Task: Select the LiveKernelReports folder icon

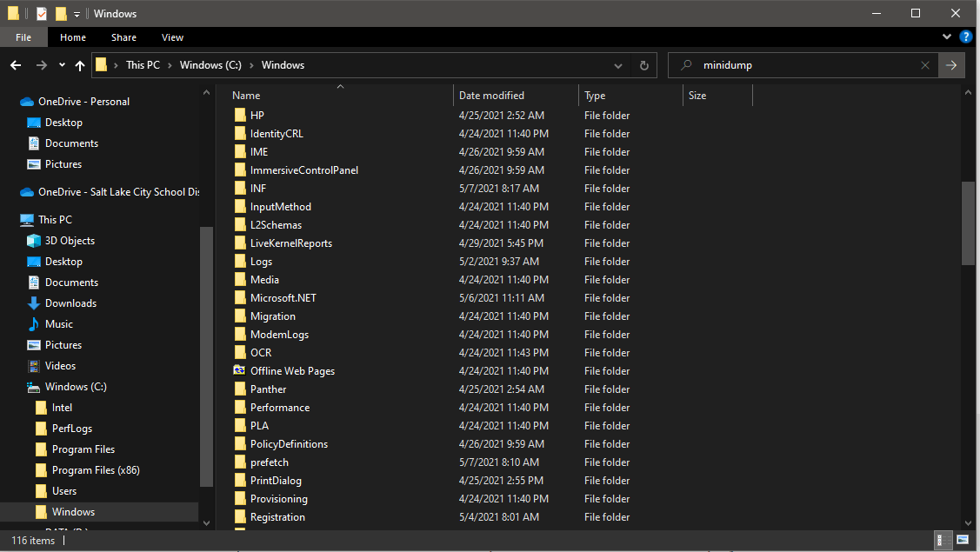Action: pyautogui.click(x=240, y=243)
